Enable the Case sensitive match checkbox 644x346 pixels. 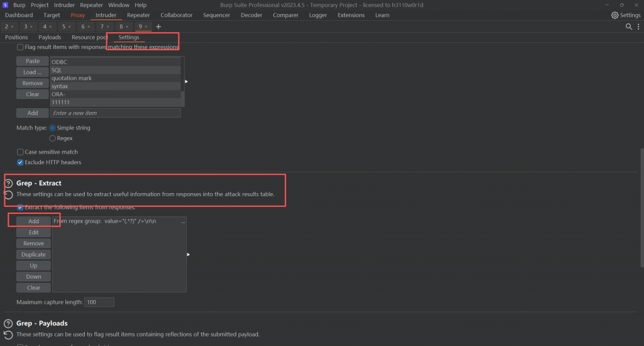point(20,152)
